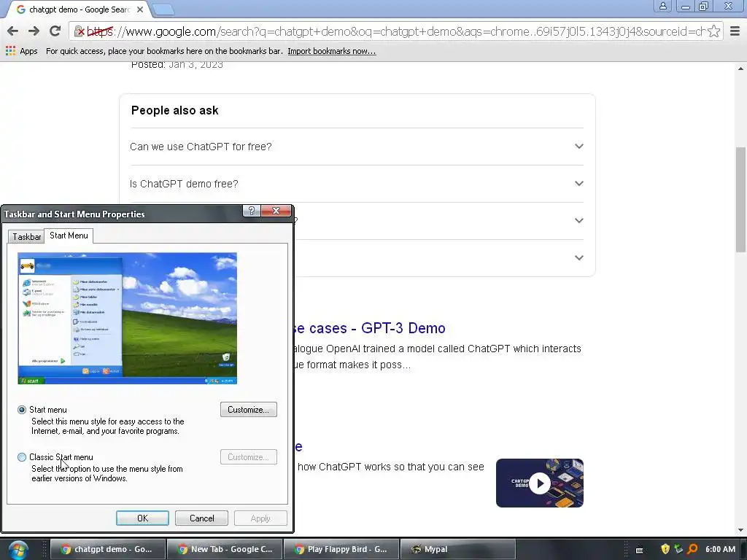
Task: Click the scrollbar up arrow
Action: (x=740, y=69)
